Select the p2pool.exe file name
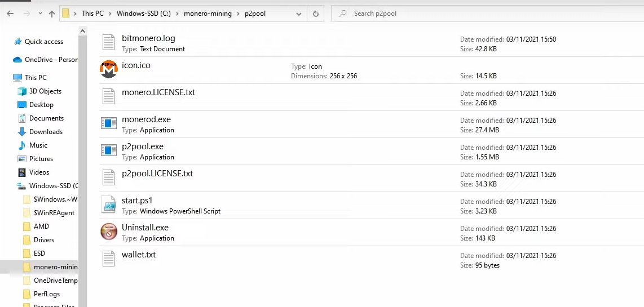 coord(143,147)
